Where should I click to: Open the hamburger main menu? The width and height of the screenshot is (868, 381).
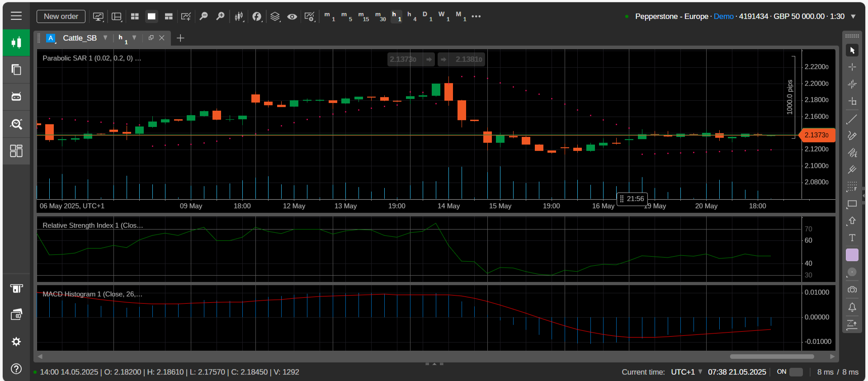pos(16,16)
